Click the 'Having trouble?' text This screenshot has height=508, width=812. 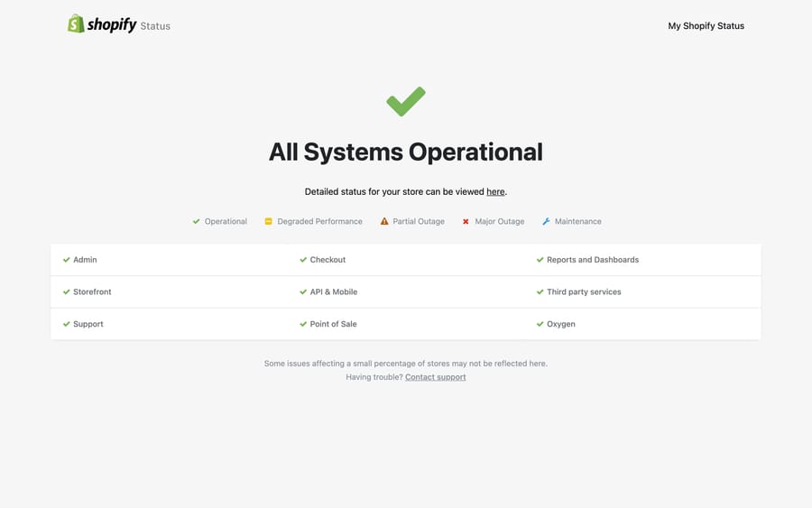tap(374, 377)
